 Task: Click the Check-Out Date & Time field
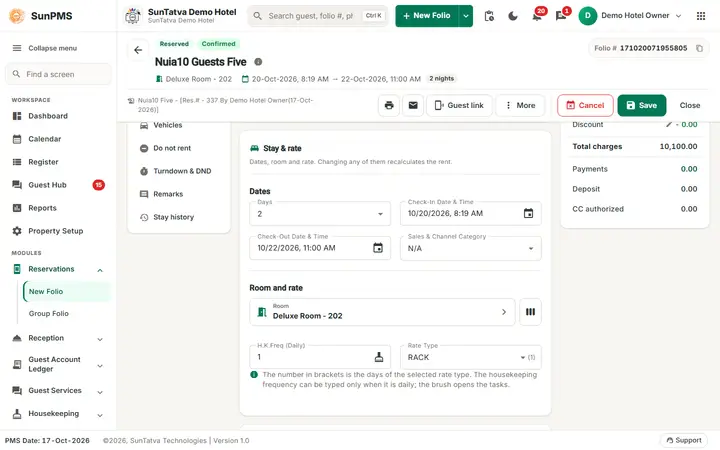[x=320, y=248]
